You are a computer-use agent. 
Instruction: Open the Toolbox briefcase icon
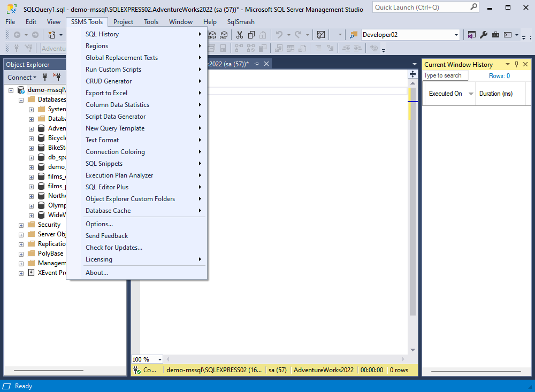coord(495,35)
